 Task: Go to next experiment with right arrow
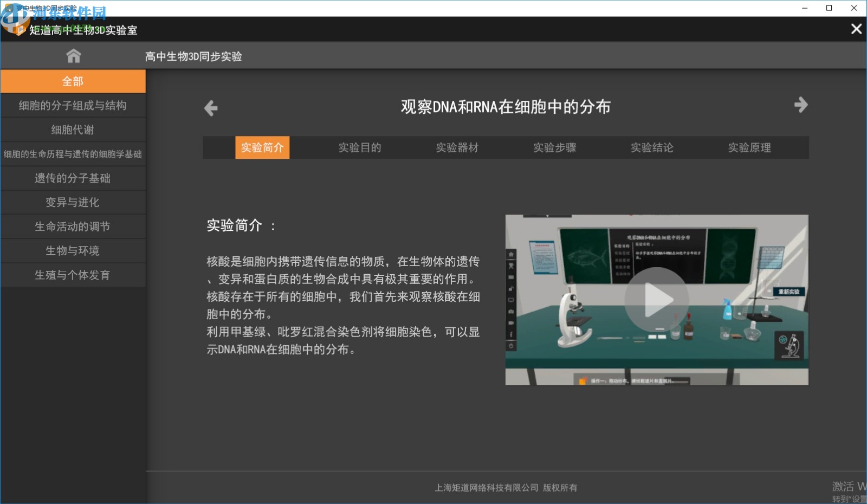[x=800, y=105]
